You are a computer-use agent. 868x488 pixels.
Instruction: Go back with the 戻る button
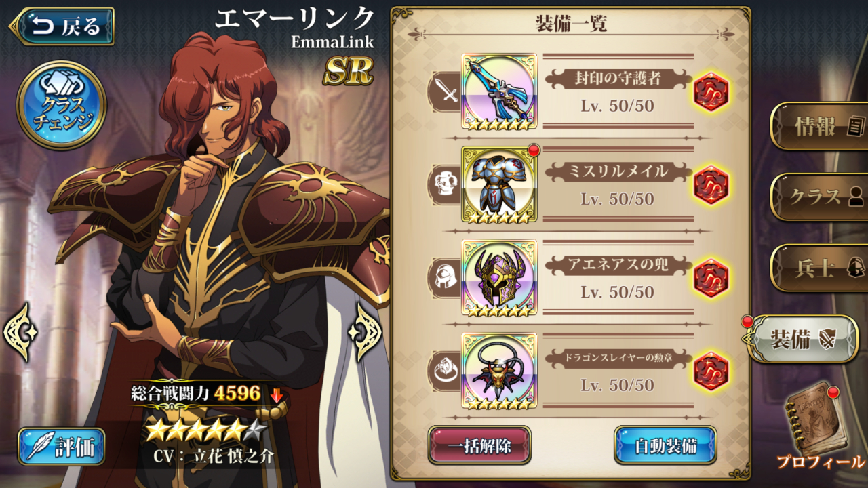pyautogui.click(x=62, y=26)
